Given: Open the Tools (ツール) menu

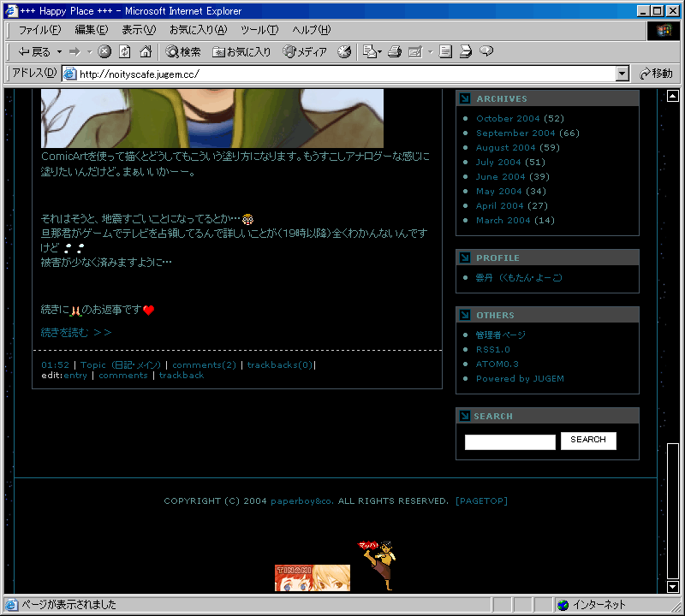Looking at the screenshot, I should 259,30.
